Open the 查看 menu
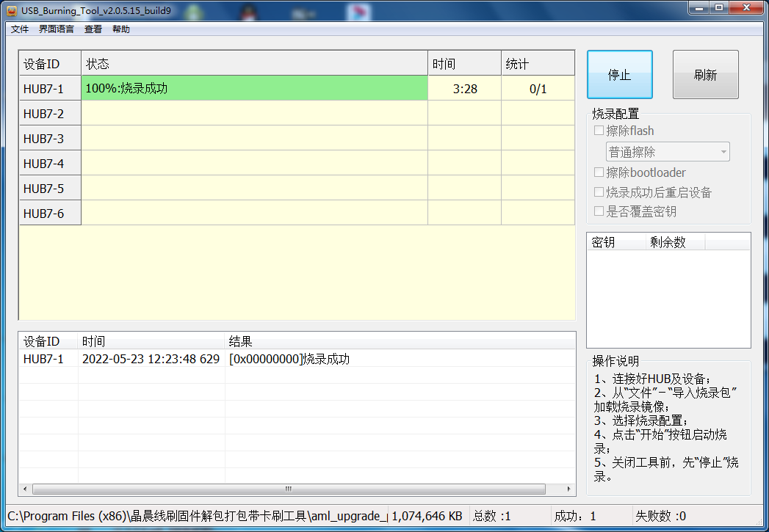This screenshot has width=769, height=532. pos(93,29)
